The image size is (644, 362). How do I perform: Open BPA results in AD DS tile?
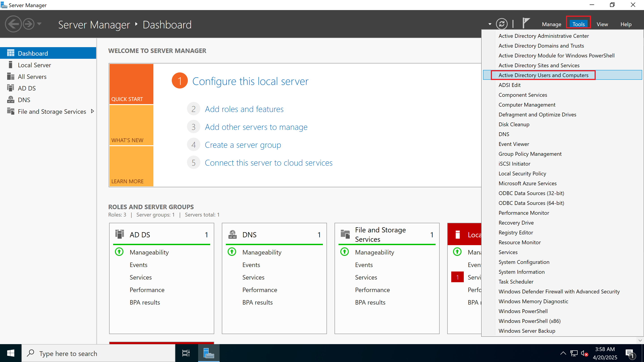click(x=145, y=302)
